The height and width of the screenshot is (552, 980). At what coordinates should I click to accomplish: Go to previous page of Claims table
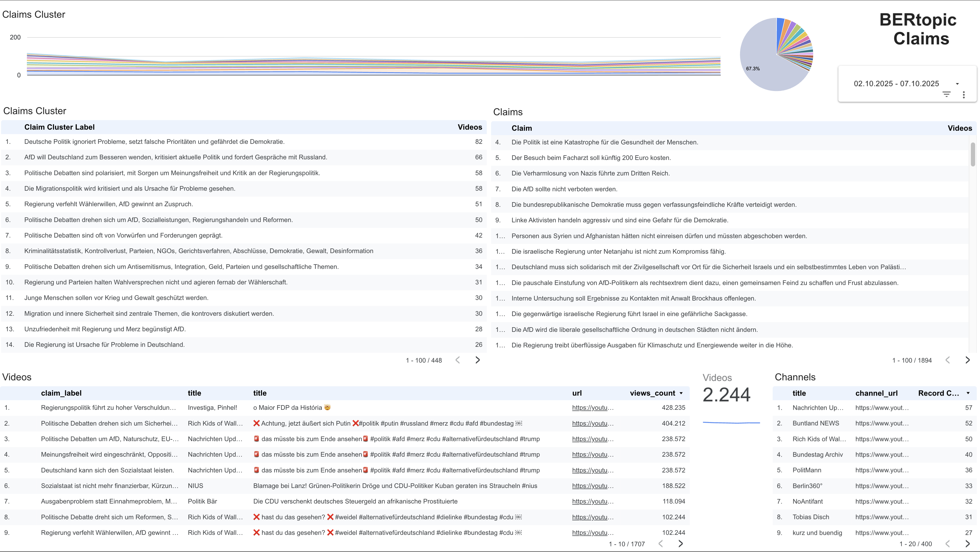[947, 360]
